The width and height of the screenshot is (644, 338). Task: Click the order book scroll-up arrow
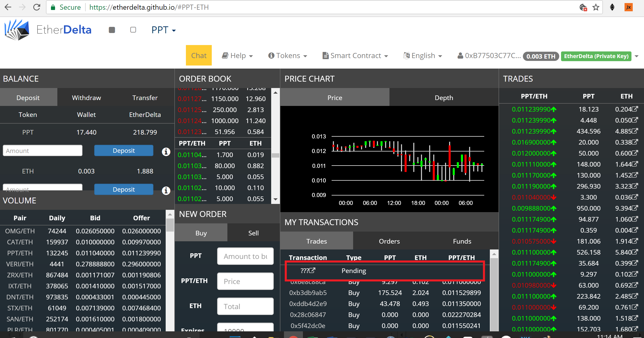click(x=276, y=93)
